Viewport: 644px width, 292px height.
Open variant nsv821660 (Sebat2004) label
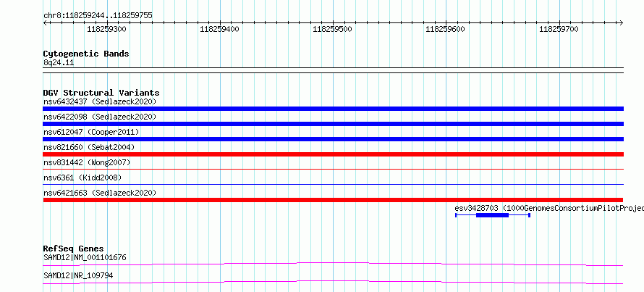click(89, 147)
